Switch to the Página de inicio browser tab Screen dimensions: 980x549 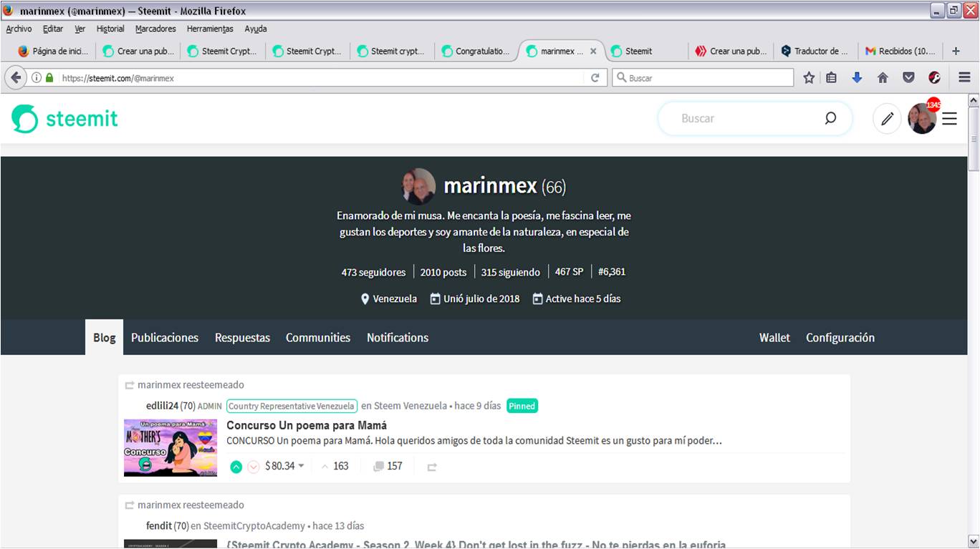pyautogui.click(x=52, y=51)
